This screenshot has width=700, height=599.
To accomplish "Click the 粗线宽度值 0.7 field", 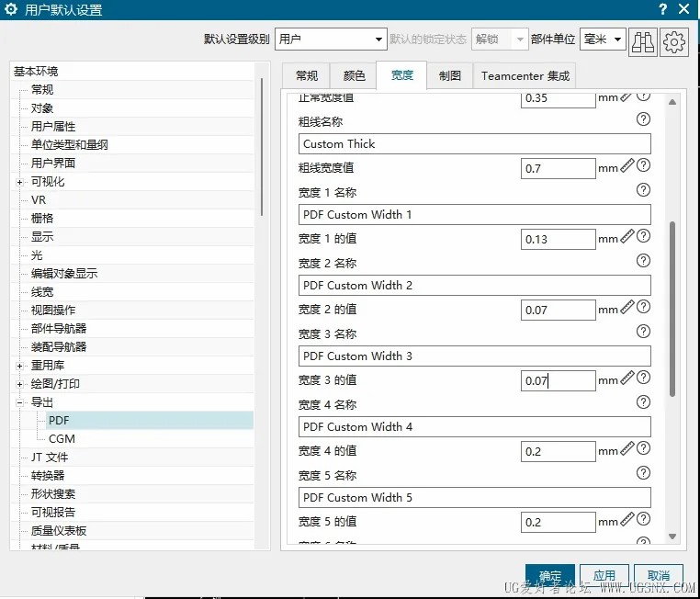I will point(558,169).
